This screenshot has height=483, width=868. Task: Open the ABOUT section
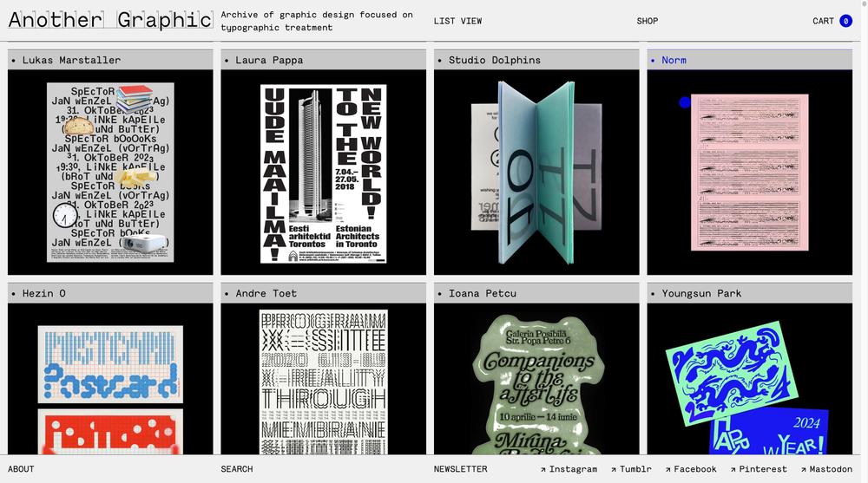point(21,469)
